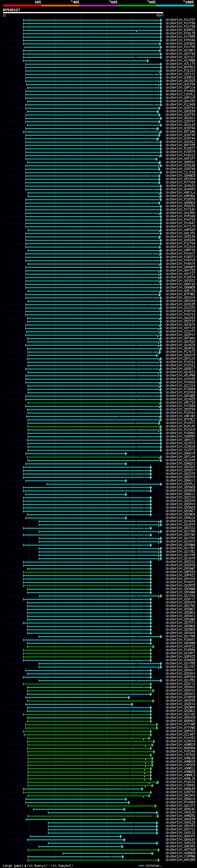Image resolution: width=197 pixels, height=868 pixels.
Task: Open the UniRef100_P10797 hit label
Action: coord(180,20)
